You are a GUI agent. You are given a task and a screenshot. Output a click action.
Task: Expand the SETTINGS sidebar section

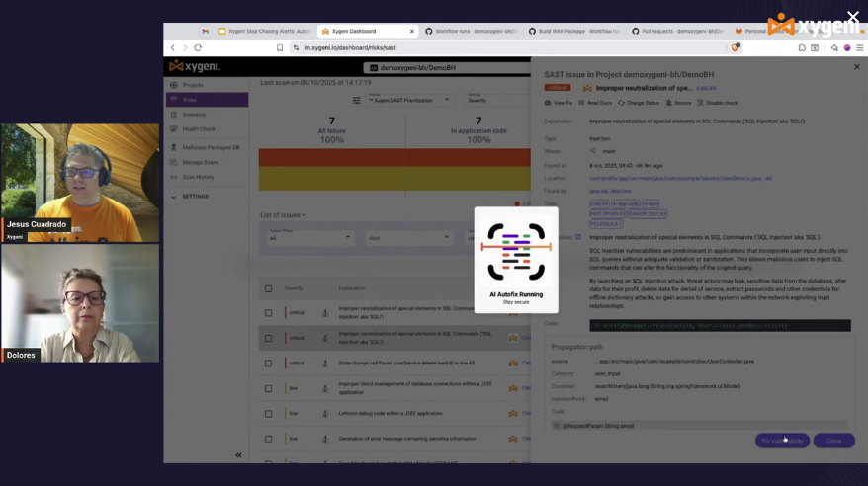coord(190,197)
